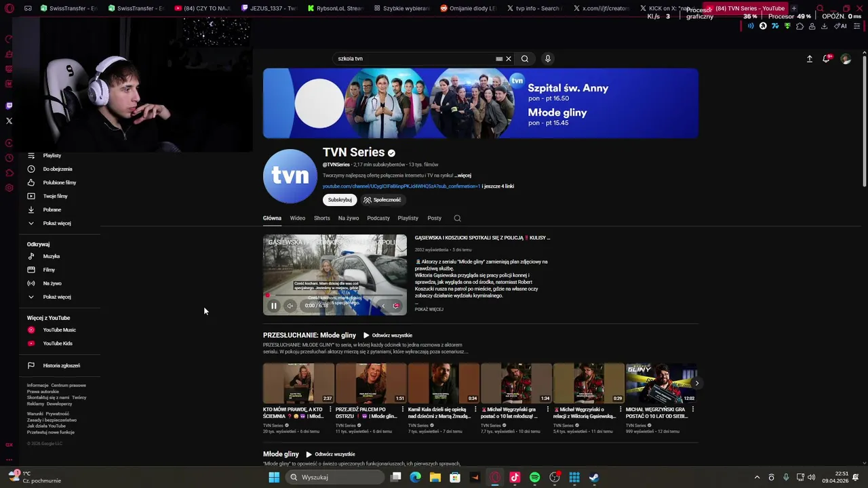Screen dimensions: 868x488
Task: Open the YouTube create/upload icon
Action: 809,59
